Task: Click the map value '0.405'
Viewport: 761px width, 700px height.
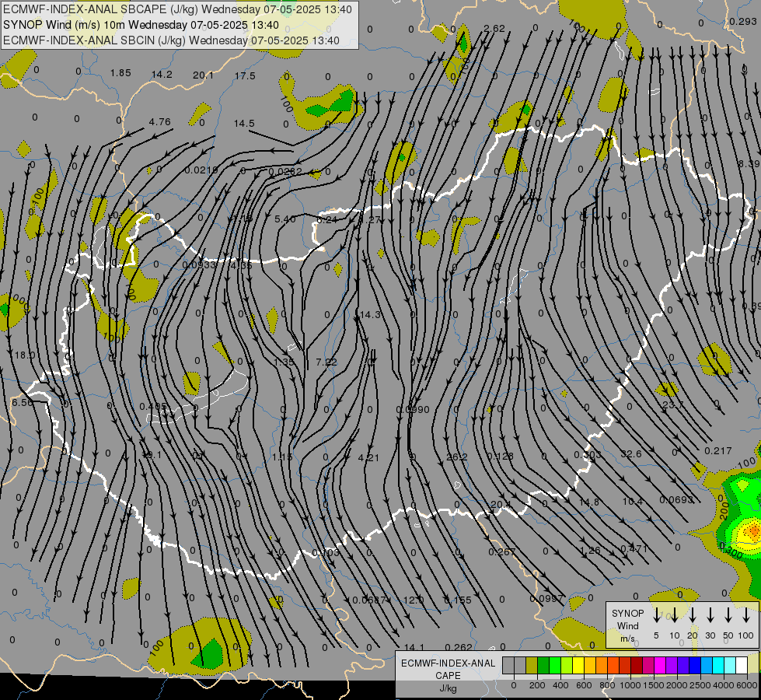Action: coord(153,406)
